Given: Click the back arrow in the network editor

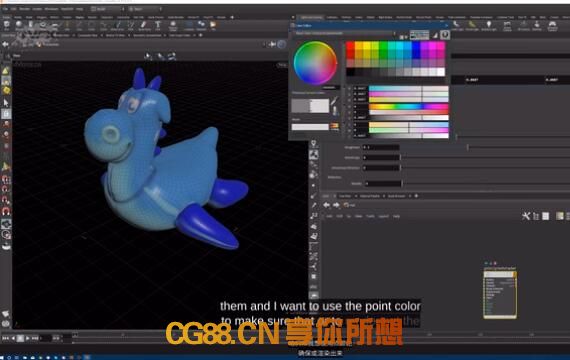Looking at the screenshot, I should pyautogui.click(x=326, y=205).
